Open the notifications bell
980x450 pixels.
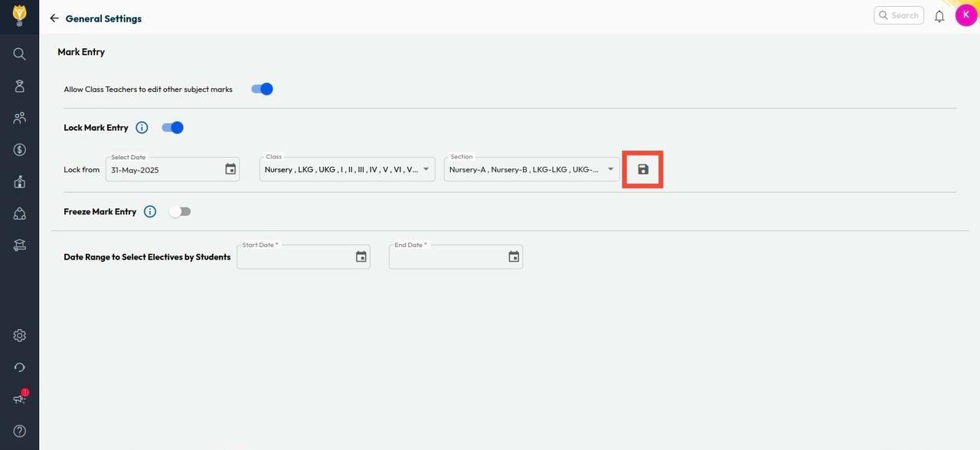(x=939, y=16)
